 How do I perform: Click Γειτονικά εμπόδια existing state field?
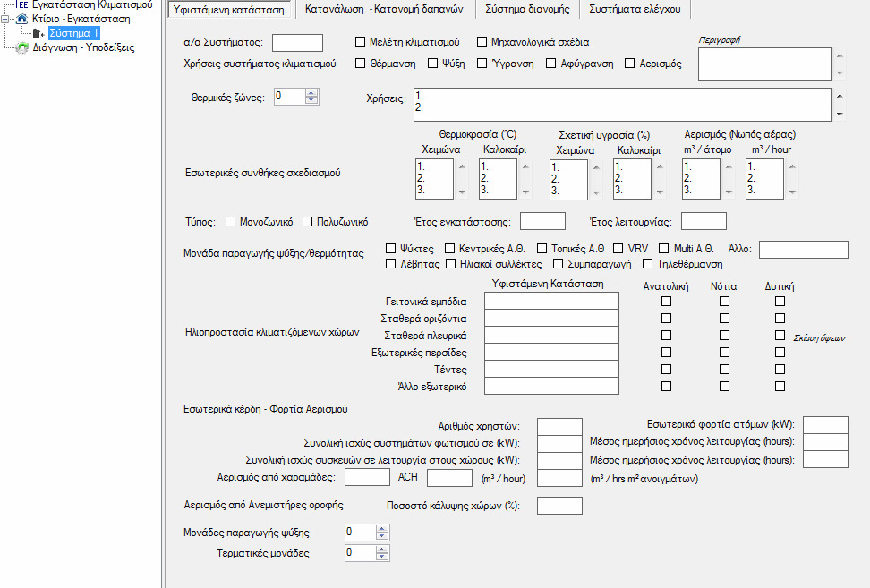click(x=551, y=301)
